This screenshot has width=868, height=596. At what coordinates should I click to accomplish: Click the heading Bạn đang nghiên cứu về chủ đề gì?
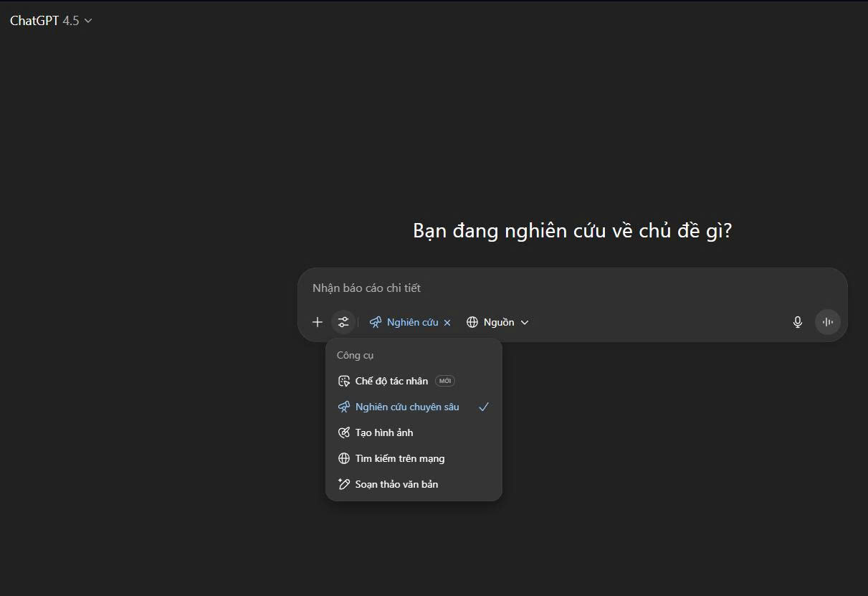(572, 231)
